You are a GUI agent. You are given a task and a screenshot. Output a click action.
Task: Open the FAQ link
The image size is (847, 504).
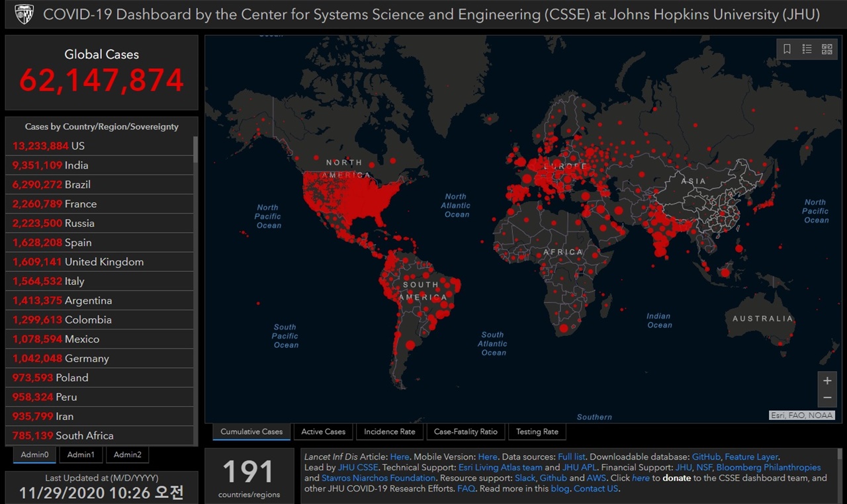(x=466, y=489)
